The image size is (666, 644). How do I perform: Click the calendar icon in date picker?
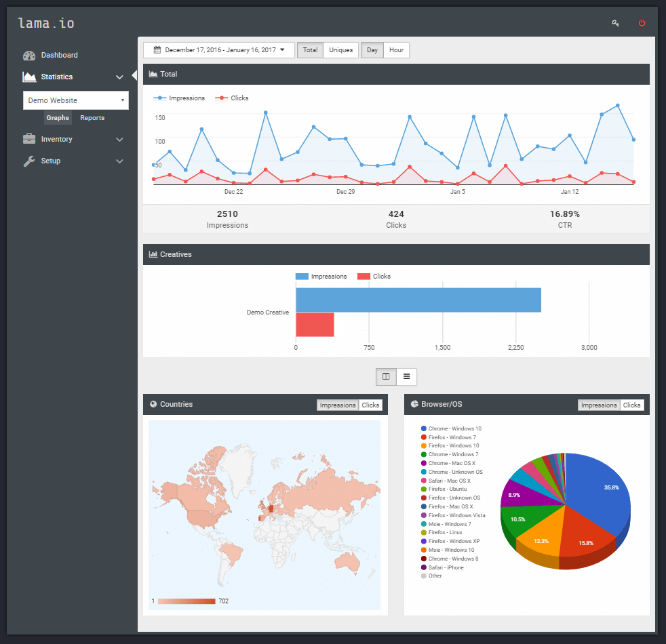[x=157, y=49]
